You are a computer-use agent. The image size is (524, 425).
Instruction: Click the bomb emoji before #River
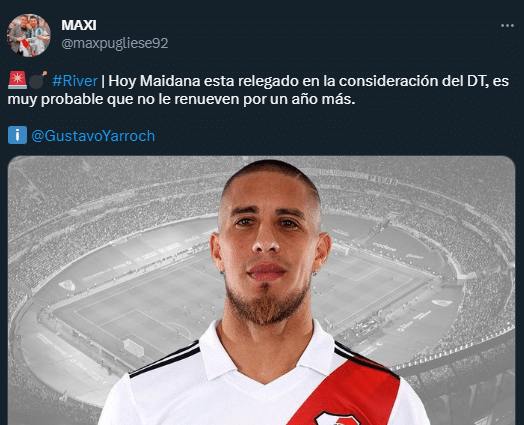click(37, 80)
